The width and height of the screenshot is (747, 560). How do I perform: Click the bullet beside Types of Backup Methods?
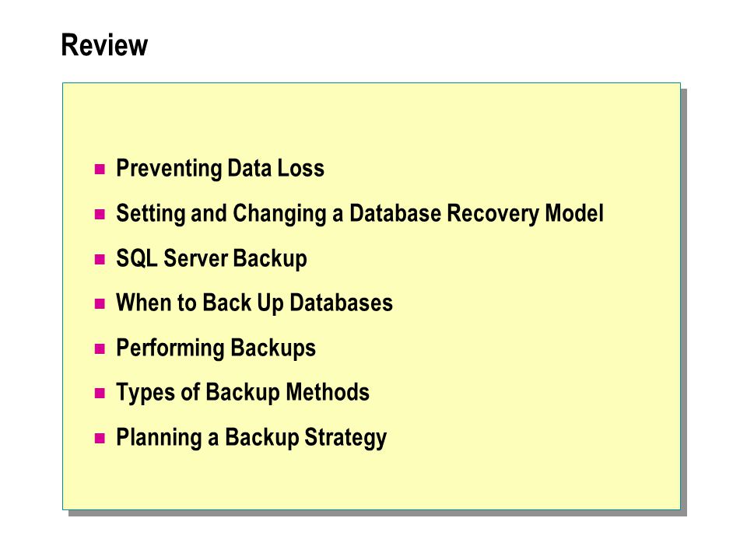100,394
